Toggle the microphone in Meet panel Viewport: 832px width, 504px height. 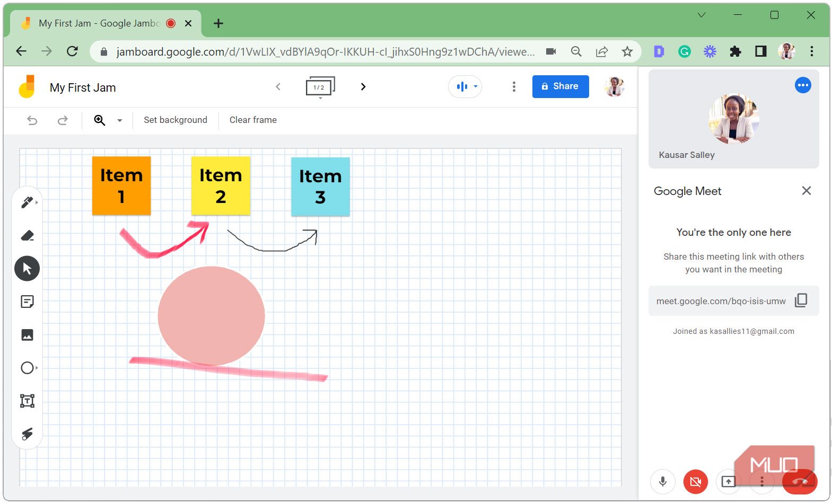click(662, 482)
